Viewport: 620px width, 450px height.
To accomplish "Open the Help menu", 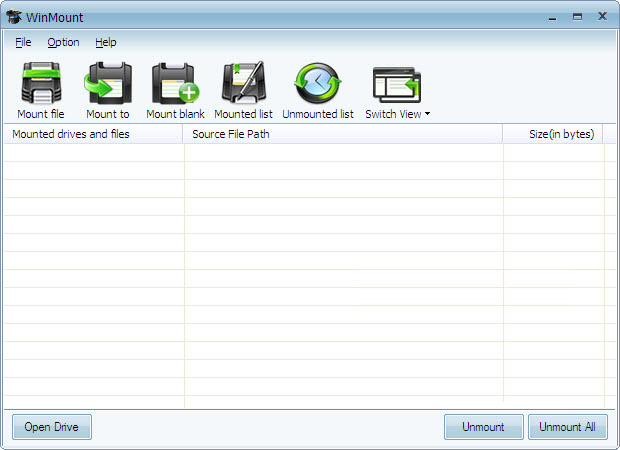I will coord(106,42).
